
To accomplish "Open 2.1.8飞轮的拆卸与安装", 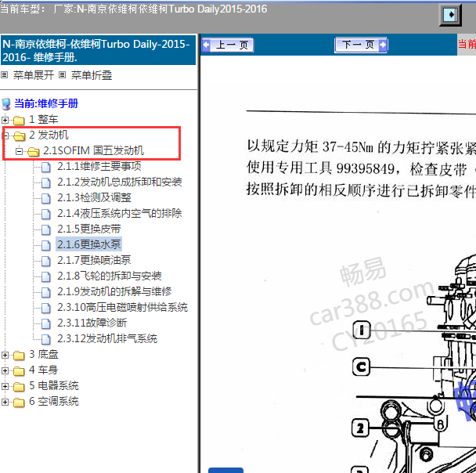I will pyautogui.click(x=110, y=276).
